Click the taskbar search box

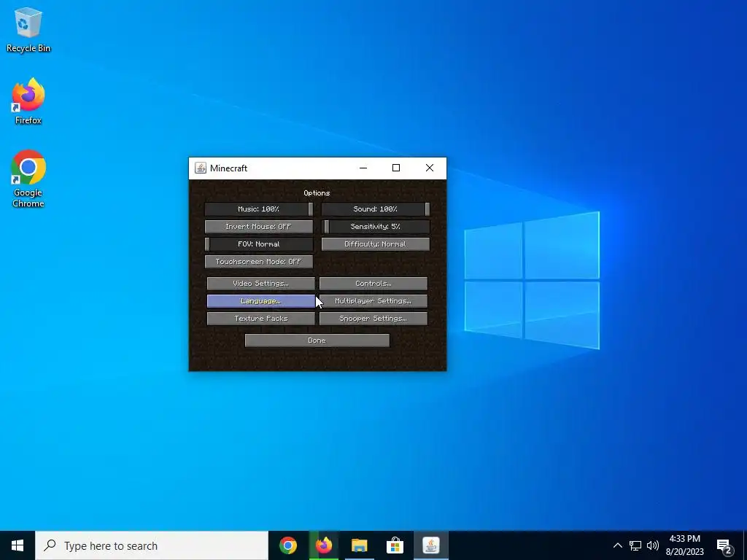pos(152,545)
